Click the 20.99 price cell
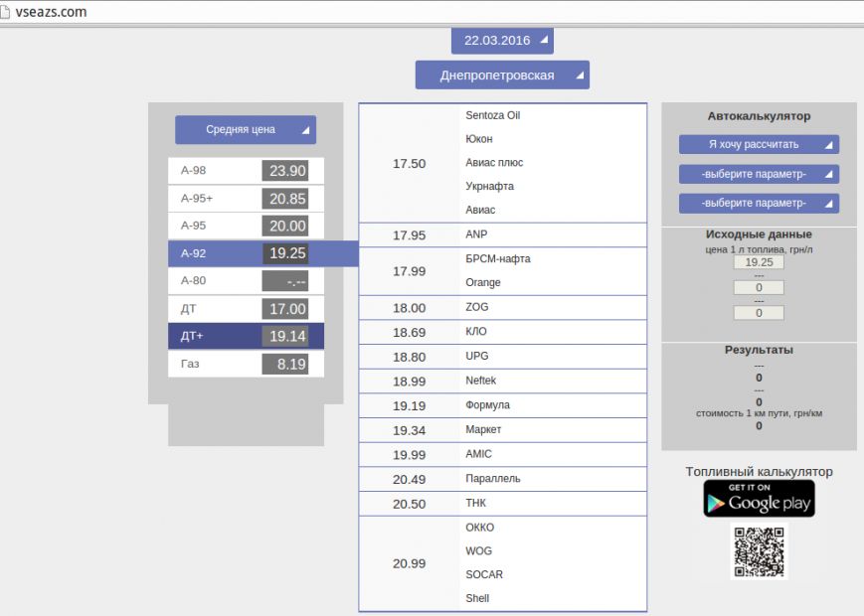The height and width of the screenshot is (616, 864). coord(409,563)
